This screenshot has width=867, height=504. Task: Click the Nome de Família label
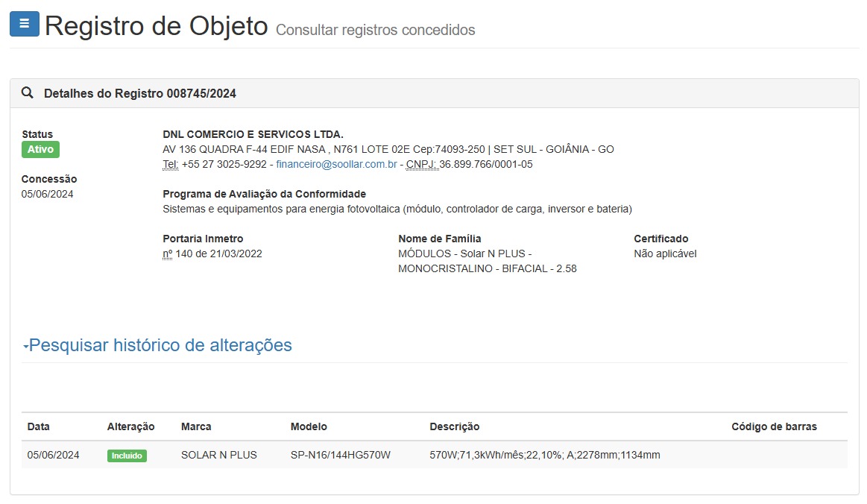[440, 239]
